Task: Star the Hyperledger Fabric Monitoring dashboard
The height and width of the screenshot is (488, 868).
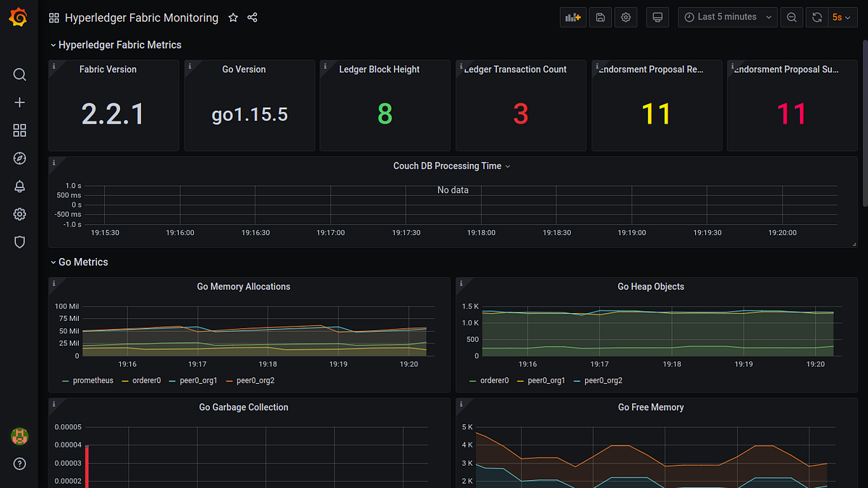Action: (x=233, y=17)
